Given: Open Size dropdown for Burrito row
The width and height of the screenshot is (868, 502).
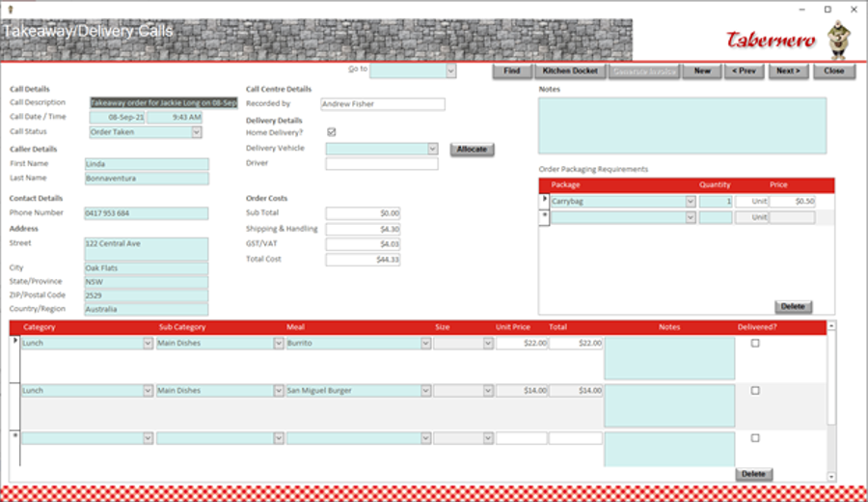Looking at the screenshot, I should pos(488,343).
